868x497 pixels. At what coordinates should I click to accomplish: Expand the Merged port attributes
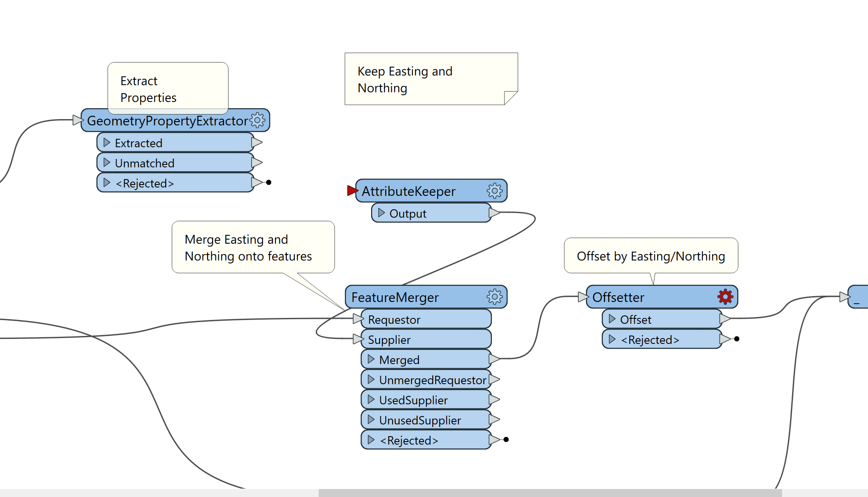[371, 359]
